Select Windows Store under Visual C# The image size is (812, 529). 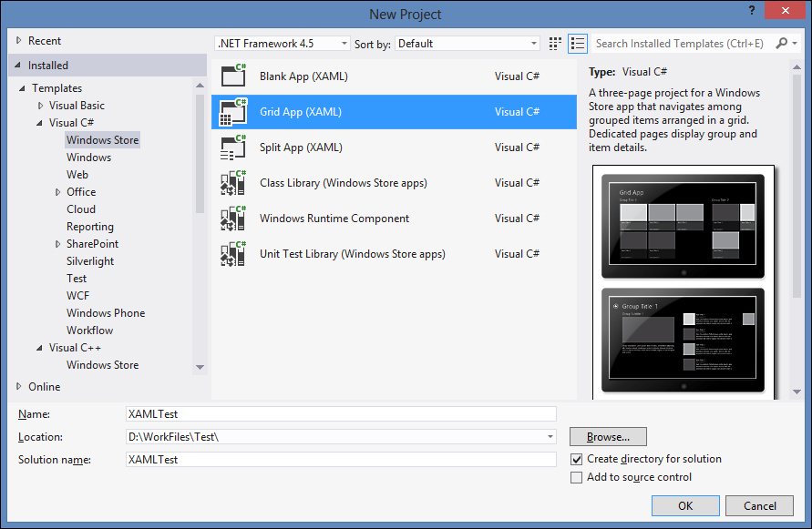(x=103, y=139)
